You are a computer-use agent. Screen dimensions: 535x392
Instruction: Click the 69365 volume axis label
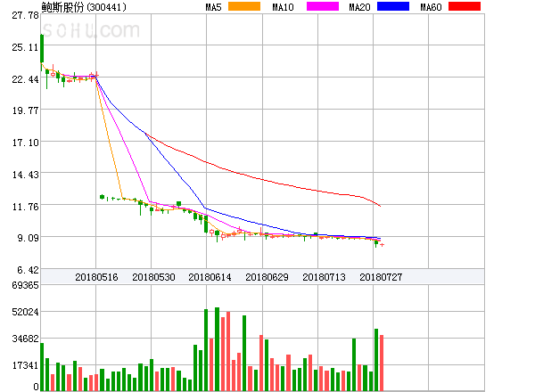25,285
